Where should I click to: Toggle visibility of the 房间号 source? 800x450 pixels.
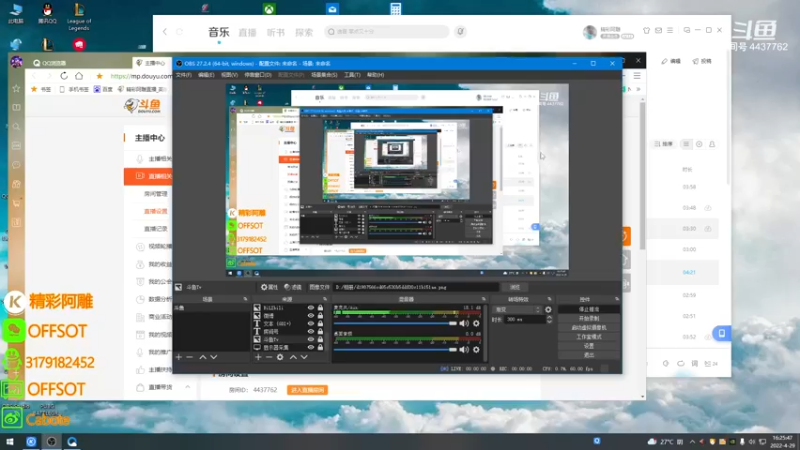point(311,332)
